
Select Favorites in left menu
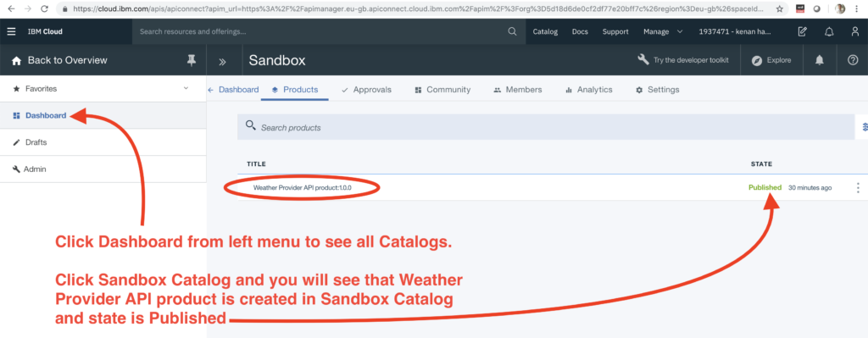click(x=41, y=88)
